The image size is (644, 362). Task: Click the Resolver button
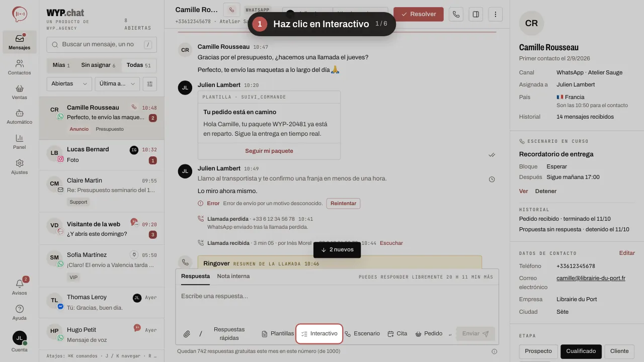click(419, 14)
